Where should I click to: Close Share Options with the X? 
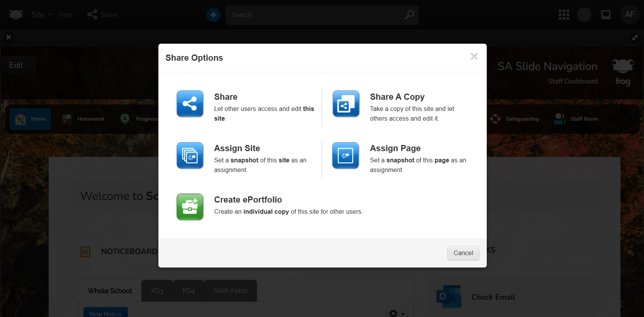coord(474,56)
